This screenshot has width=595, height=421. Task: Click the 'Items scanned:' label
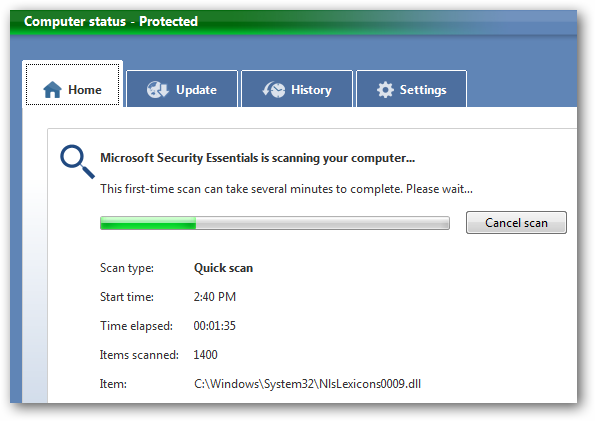139,355
